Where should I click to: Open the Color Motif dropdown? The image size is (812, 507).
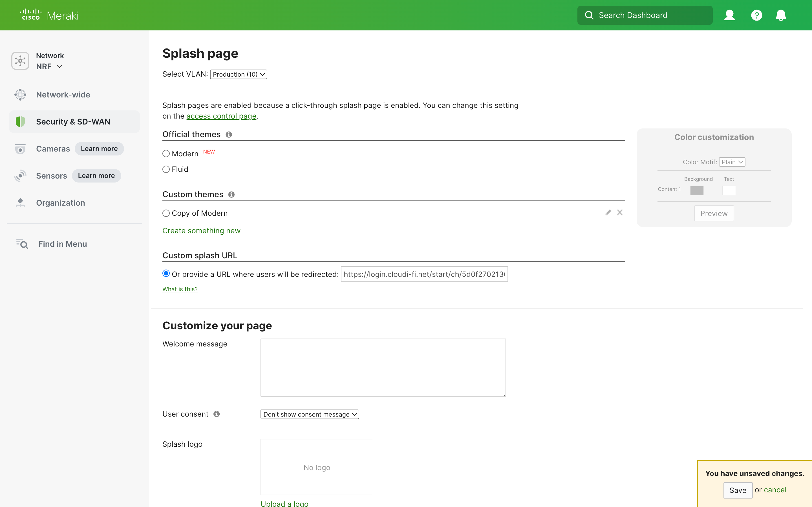click(732, 162)
